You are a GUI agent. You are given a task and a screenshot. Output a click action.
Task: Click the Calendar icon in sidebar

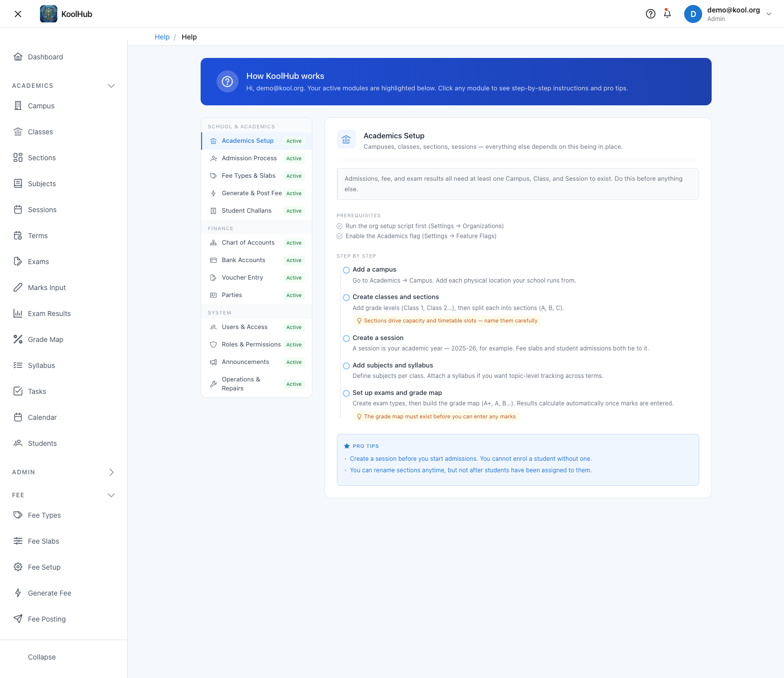(x=18, y=417)
